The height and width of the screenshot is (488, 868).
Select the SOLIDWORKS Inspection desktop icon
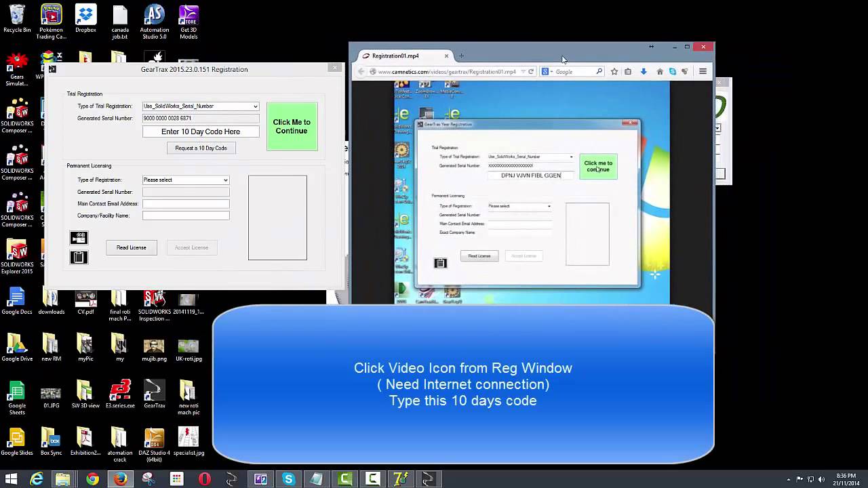[154, 303]
